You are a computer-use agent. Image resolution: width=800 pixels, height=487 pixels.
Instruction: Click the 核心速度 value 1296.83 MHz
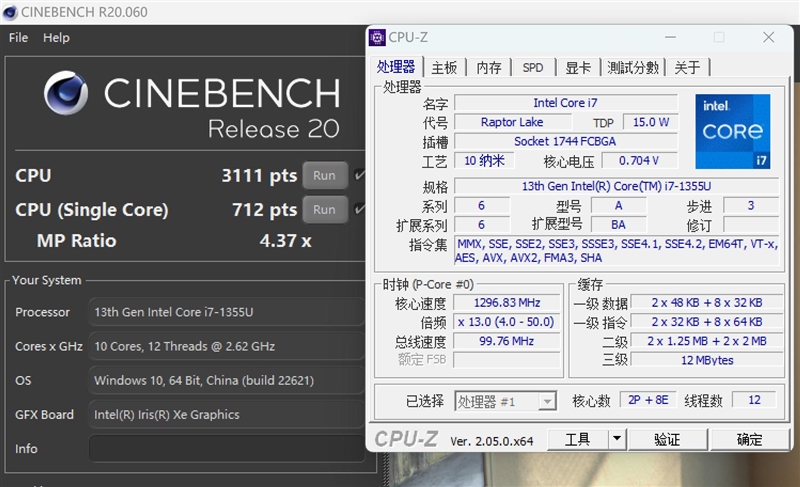[507, 302]
